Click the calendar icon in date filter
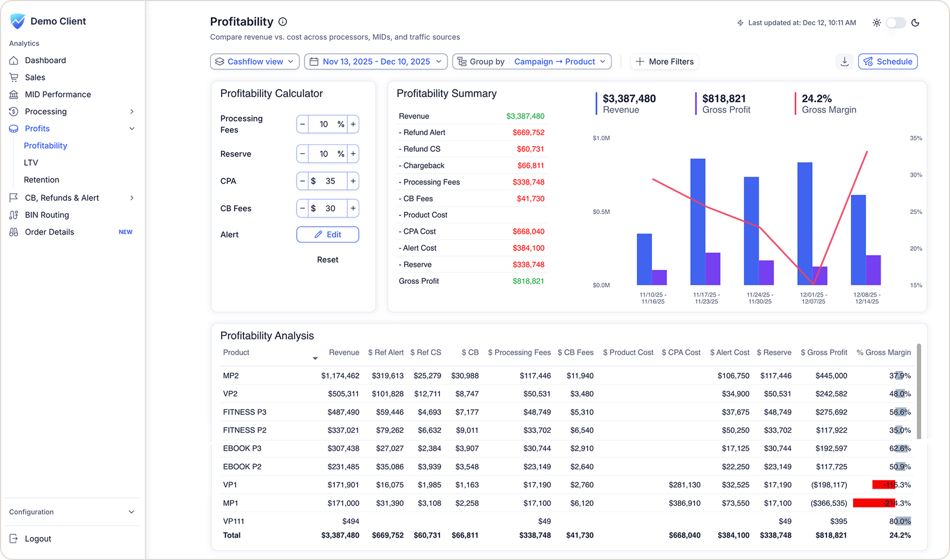 314,62
